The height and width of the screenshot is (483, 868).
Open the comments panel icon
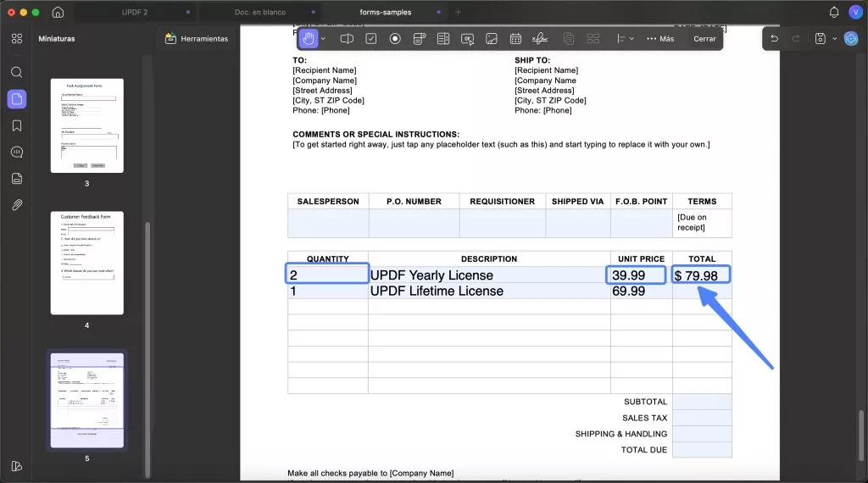pyautogui.click(x=17, y=153)
